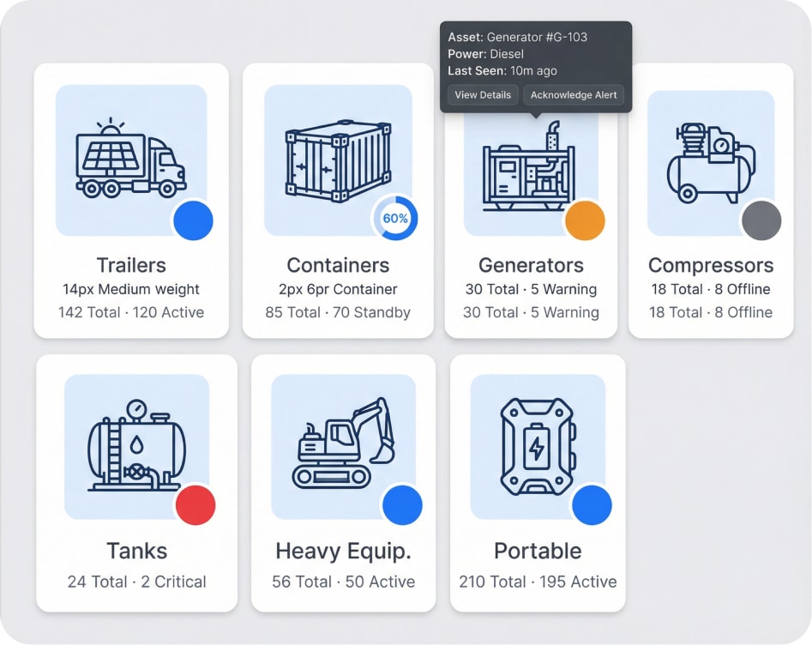The width and height of the screenshot is (812, 645).
Task: Click the solar trailer truck icon
Action: pyautogui.click(x=130, y=161)
